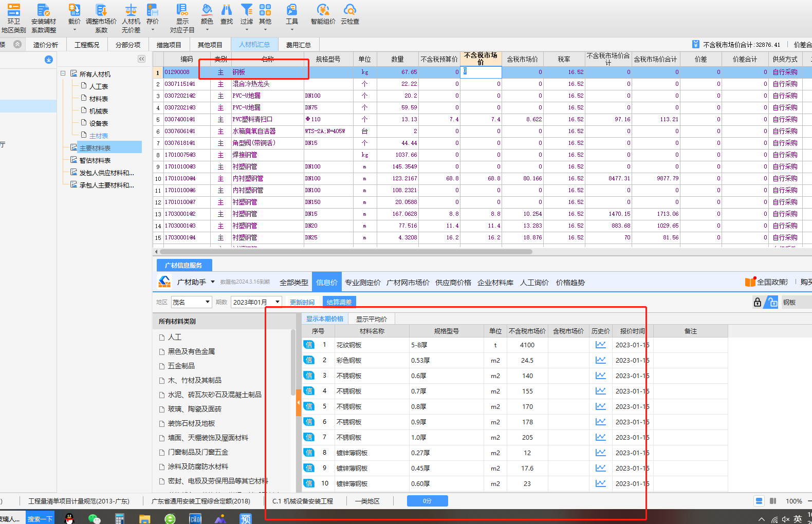
Task: View history price chart for 彩色钢板
Action: [600, 360]
